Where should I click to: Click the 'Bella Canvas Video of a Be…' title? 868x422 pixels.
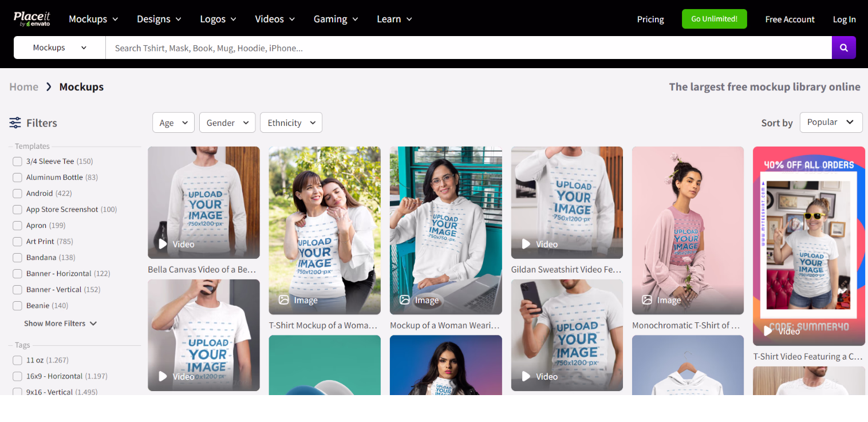[x=202, y=269]
